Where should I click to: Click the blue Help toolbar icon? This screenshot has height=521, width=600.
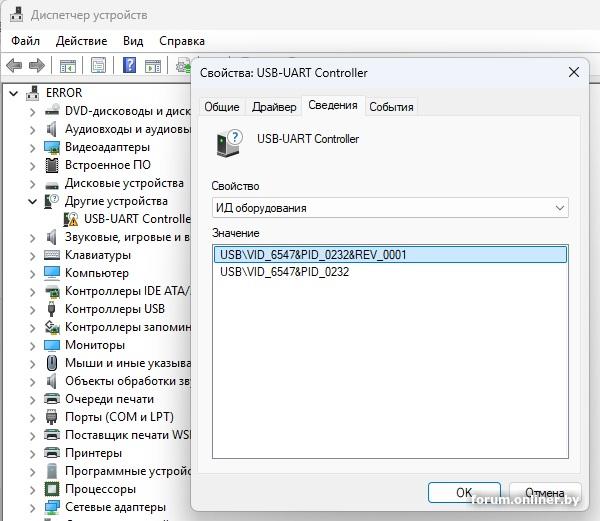click(x=129, y=66)
